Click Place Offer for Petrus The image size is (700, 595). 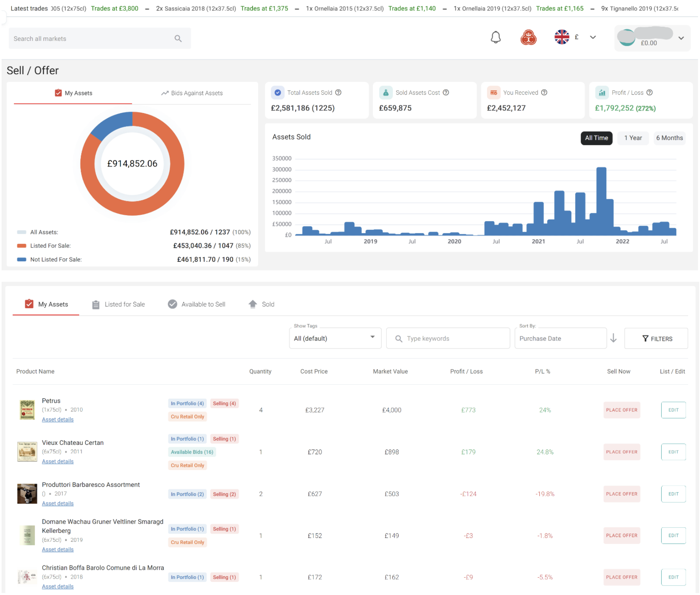[622, 410]
